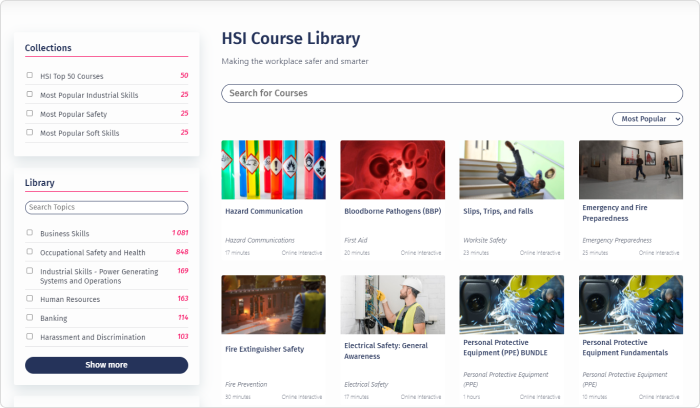Image resolution: width=700 pixels, height=408 pixels.
Task: Check the Most Popular Industrial Skills checkbox
Action: 29,94
